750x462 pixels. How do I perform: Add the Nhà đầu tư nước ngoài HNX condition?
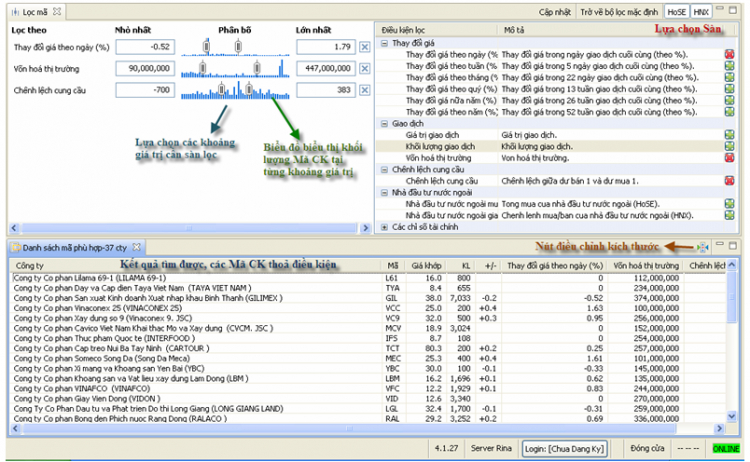pos(729,215)
